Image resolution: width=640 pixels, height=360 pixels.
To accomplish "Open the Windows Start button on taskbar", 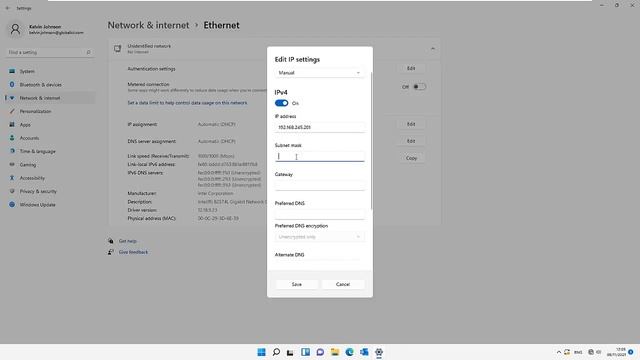I will click(262, 352).
